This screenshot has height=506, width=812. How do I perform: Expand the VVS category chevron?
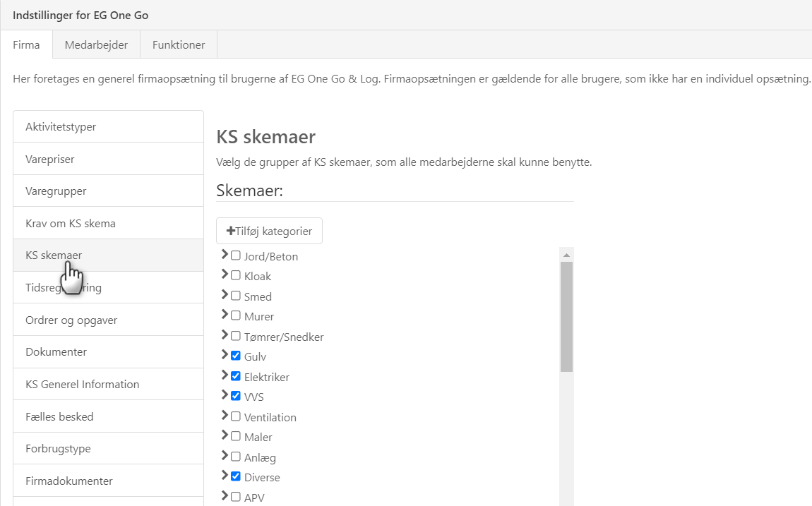tap(225, 395)
